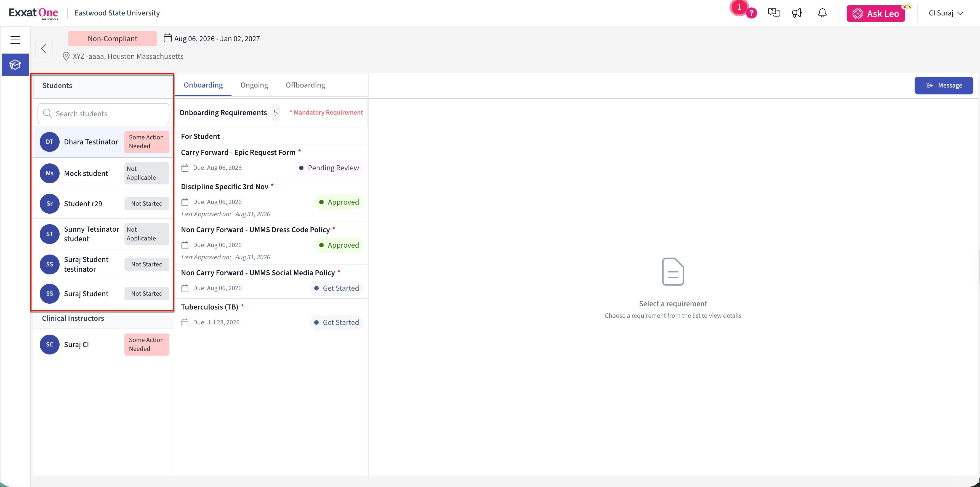This screenshot has height=487, width=980.
Task: Click the Search students field
Action: [103, 114]
